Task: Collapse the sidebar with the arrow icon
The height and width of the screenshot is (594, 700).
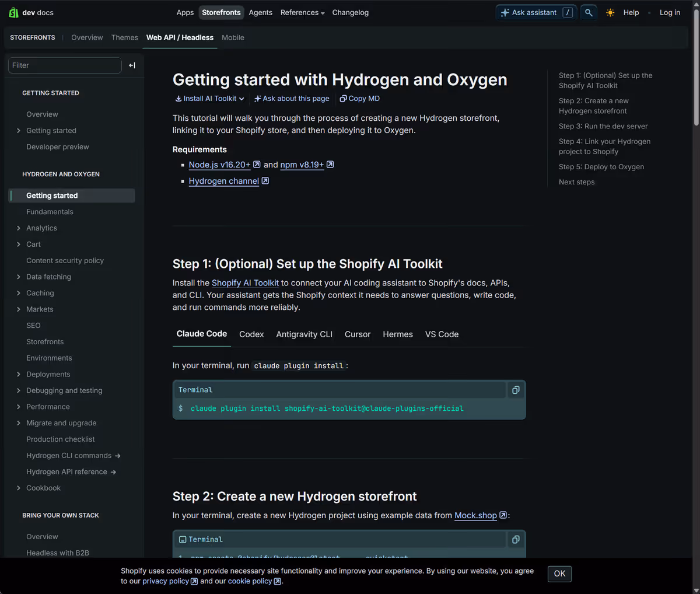Action: [x=132, y=65]
